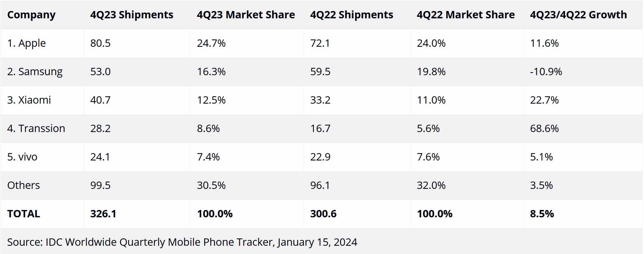The width and height of the screenshot is (644, 254).
Task: Click the TOTAL row label
Action: coord(23,214)
